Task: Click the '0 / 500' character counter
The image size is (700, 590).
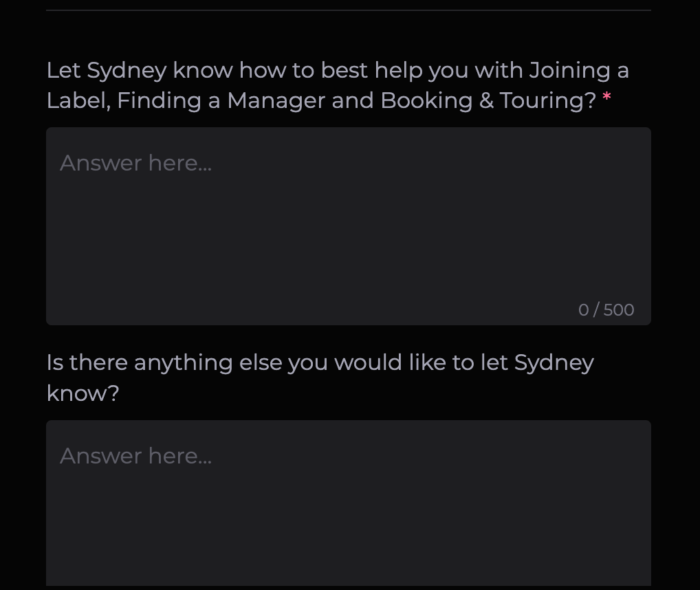Action: click(606, 310)
